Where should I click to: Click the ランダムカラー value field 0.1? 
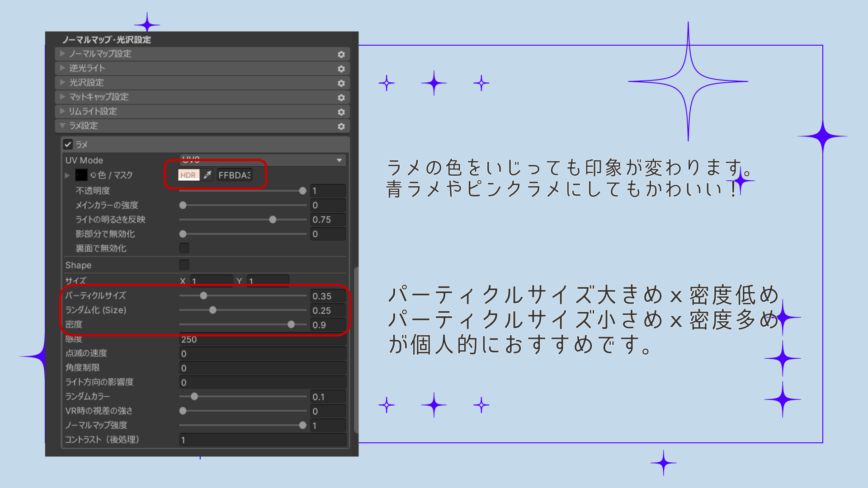point(328,397)
